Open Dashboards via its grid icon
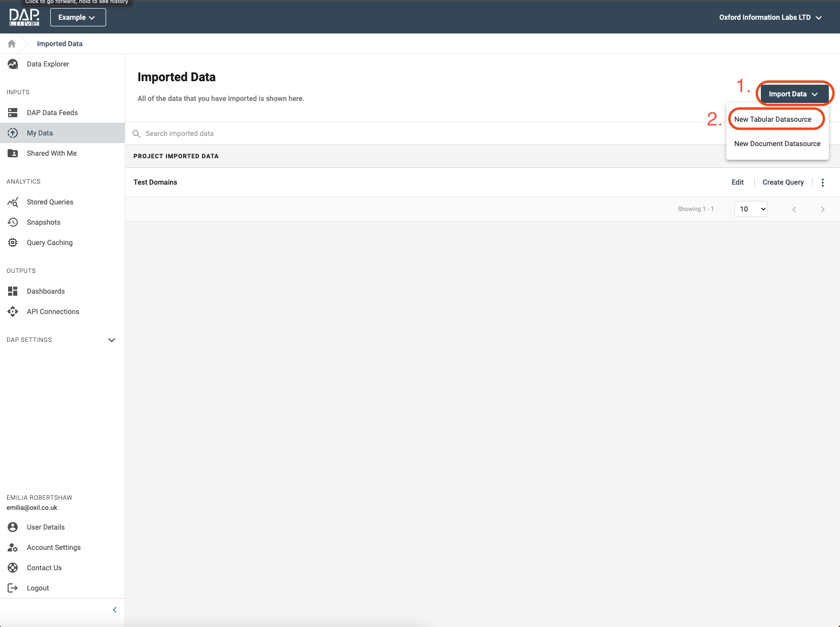This screenshot has width=840, height=627. click(13, 291)
